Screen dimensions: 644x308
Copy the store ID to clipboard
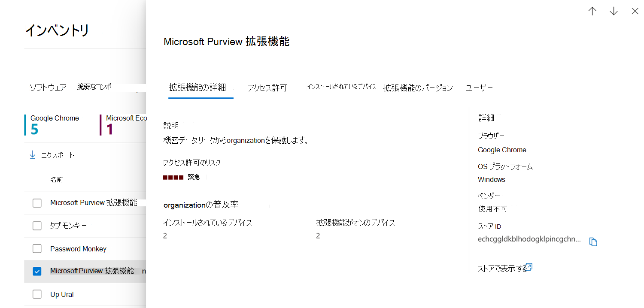[x=593, y=242]
